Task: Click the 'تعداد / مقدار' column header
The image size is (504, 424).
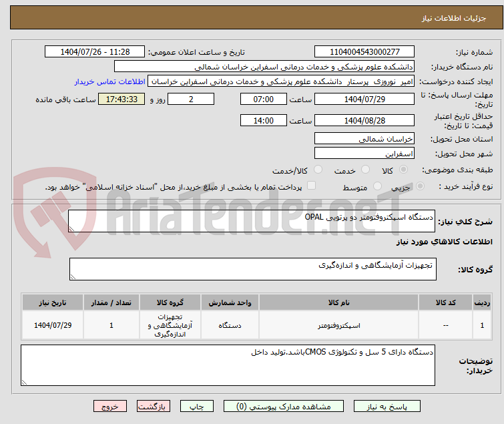Action: click(111, 302)
